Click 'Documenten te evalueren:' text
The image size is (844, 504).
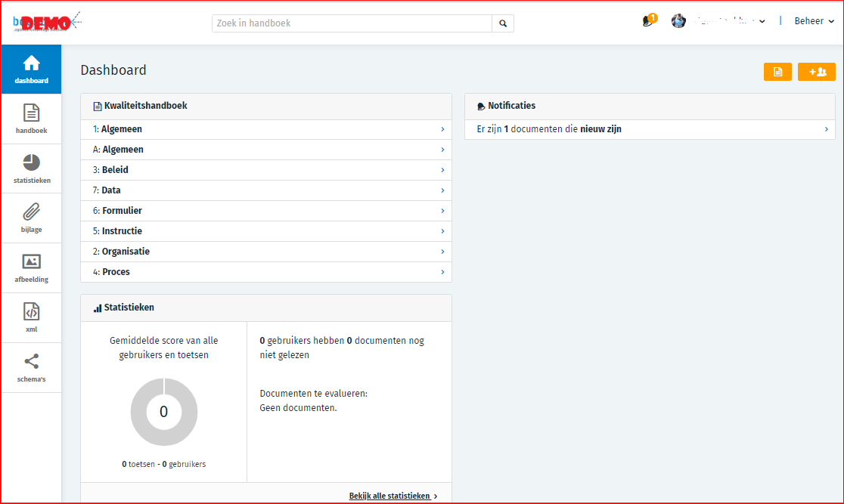313,394
